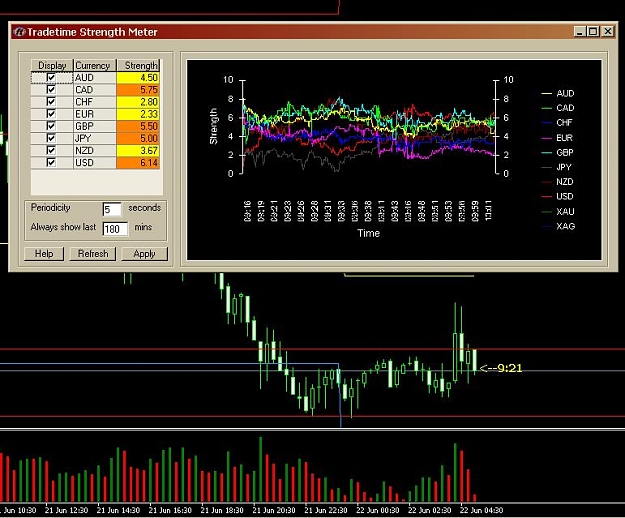
Task: Click the GBP legend entry in chart
Action: tap(558, 152)
